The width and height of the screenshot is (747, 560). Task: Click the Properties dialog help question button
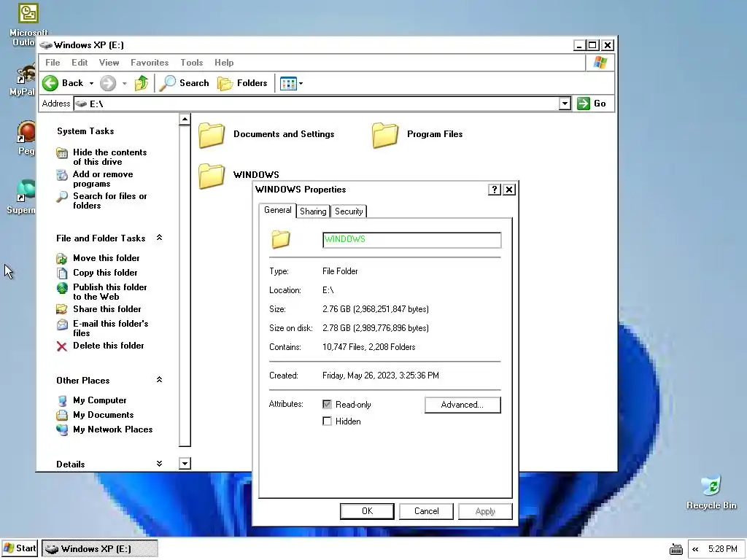495,190
